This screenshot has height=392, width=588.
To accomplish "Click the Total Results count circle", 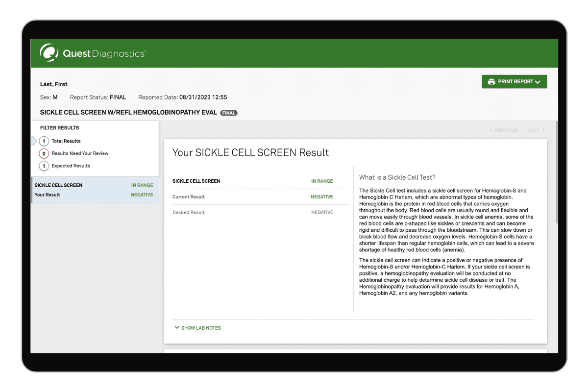I will point(43,141).
